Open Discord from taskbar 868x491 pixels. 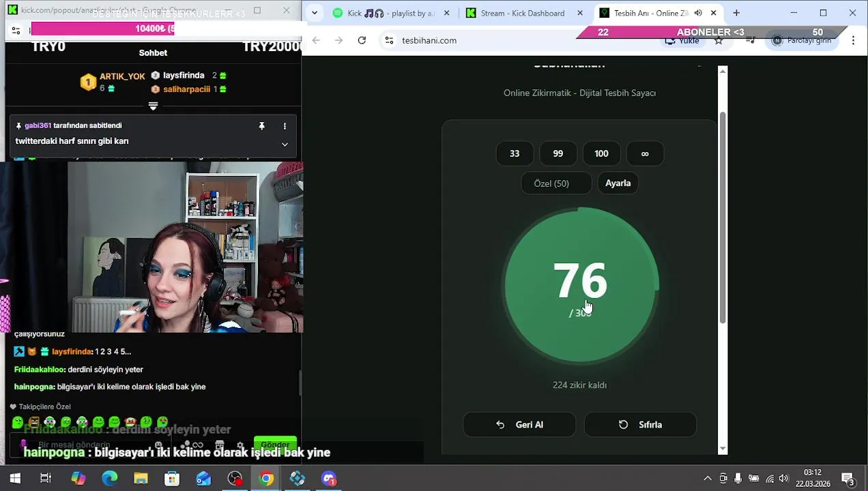pyautogui.click(x=329, y=479)
